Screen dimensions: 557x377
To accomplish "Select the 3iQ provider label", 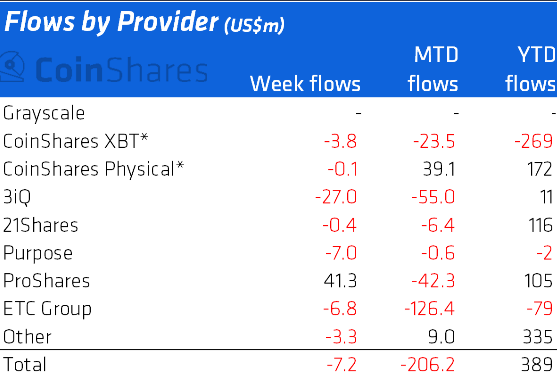I will pyautogui.click(x=17, y=197).
